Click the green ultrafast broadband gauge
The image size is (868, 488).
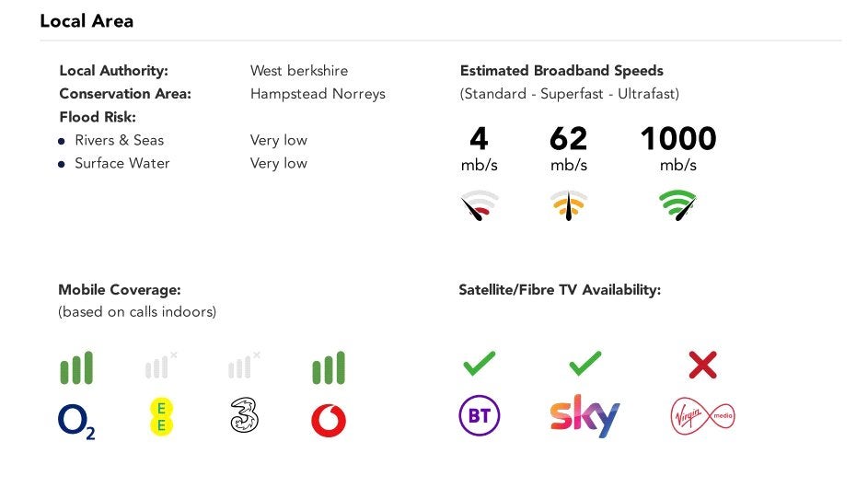677,205
